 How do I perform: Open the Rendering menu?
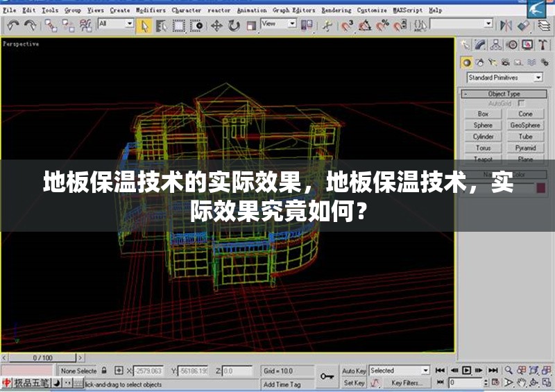click(336, 10)
